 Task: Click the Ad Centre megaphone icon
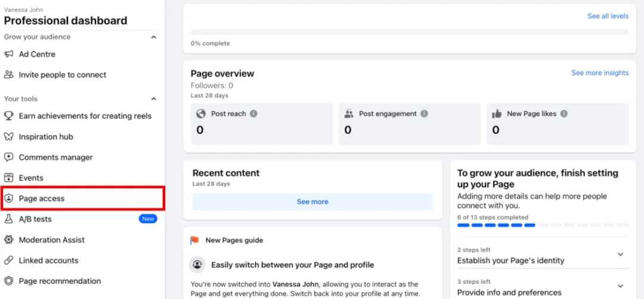(8, 54)
